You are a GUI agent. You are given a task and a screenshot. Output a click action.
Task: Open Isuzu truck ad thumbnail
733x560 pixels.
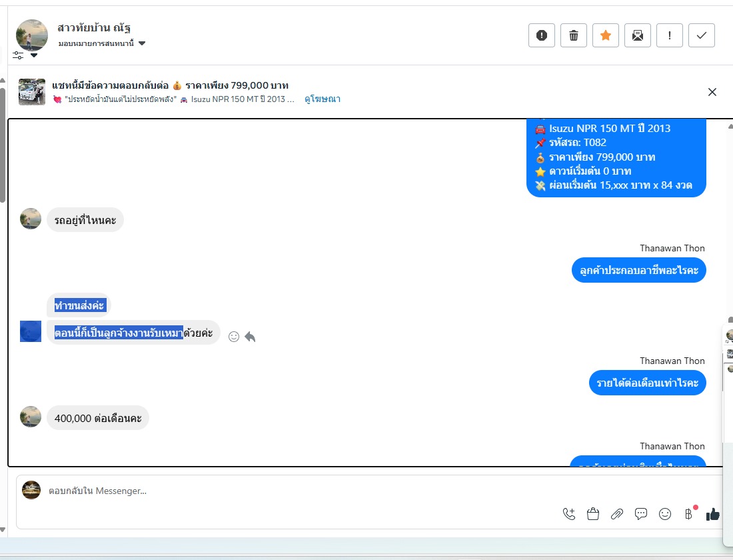(x=32, y=92)
